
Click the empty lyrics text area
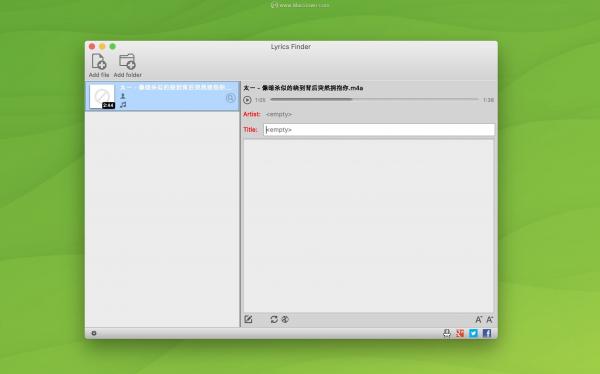point(369,226)
